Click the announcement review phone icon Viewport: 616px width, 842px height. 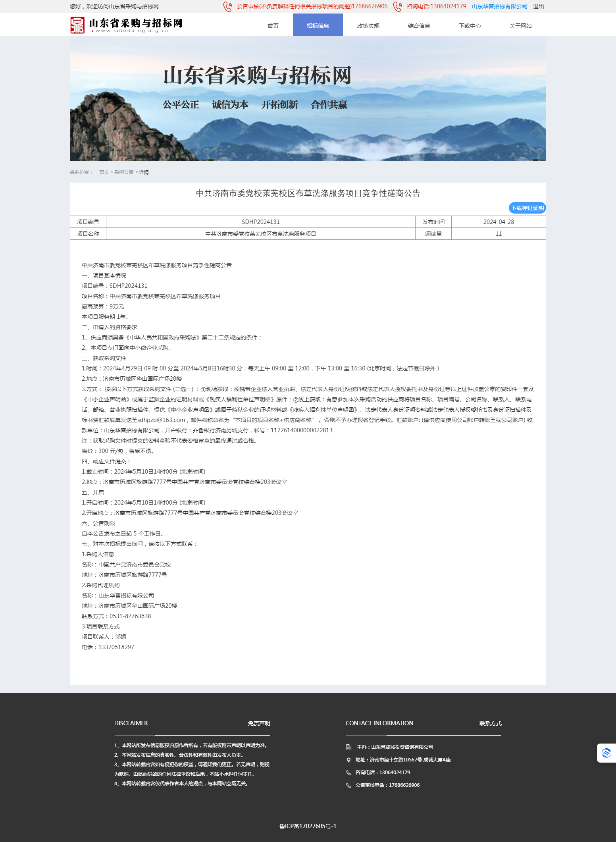click(228, 7)
